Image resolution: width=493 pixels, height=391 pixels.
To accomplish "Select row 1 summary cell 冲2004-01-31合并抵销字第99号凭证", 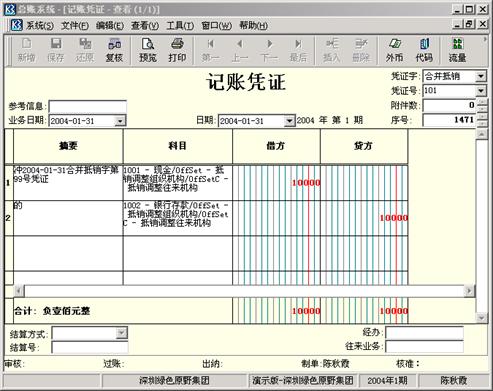I will pyautogui.click(x=68, y=183).
